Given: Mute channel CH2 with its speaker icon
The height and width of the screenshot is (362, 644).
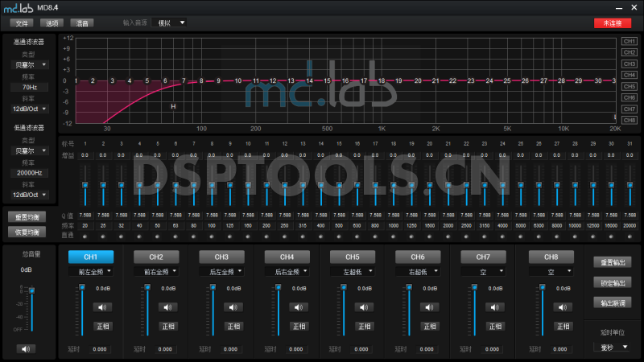Looking at the screenshot, I should [167, 307].
